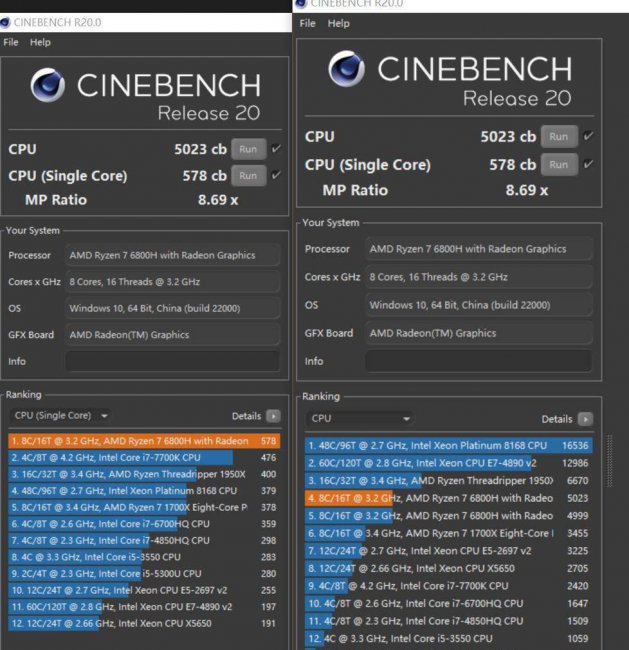Toggle Single Core checkbox in right window
This screenshot has width=629, height=650.
pos(588,164)
